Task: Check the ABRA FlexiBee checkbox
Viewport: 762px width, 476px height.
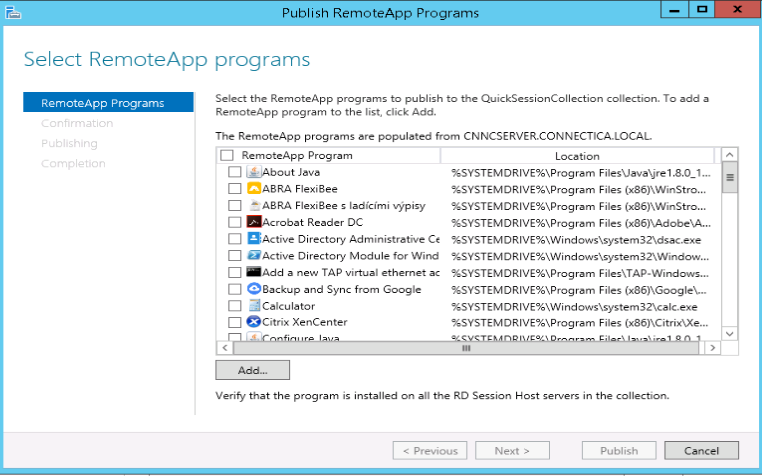Action: (235, 189)
